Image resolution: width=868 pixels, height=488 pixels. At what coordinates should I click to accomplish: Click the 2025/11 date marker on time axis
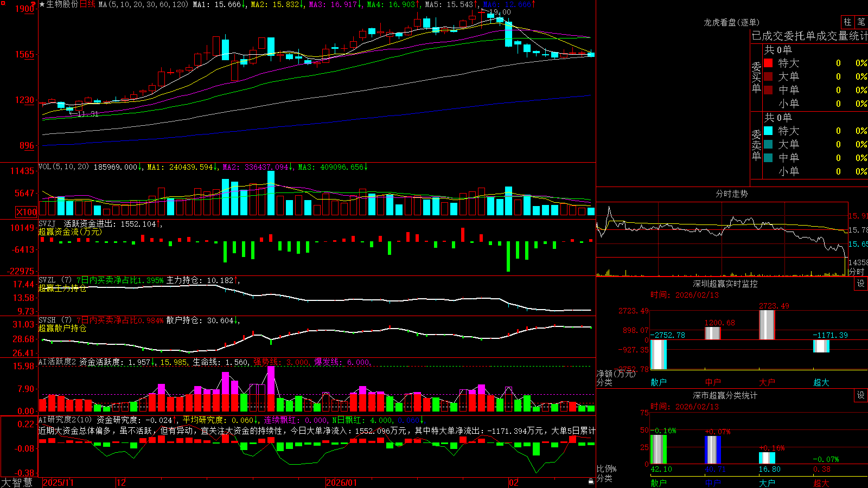click(x=58, y=483)
